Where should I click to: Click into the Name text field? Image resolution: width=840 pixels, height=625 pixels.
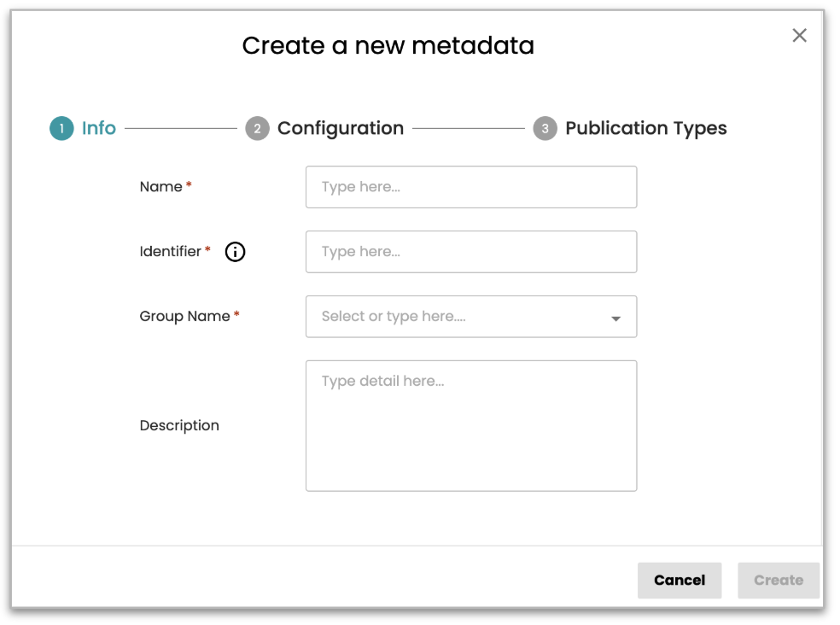(x=470, y=187)
